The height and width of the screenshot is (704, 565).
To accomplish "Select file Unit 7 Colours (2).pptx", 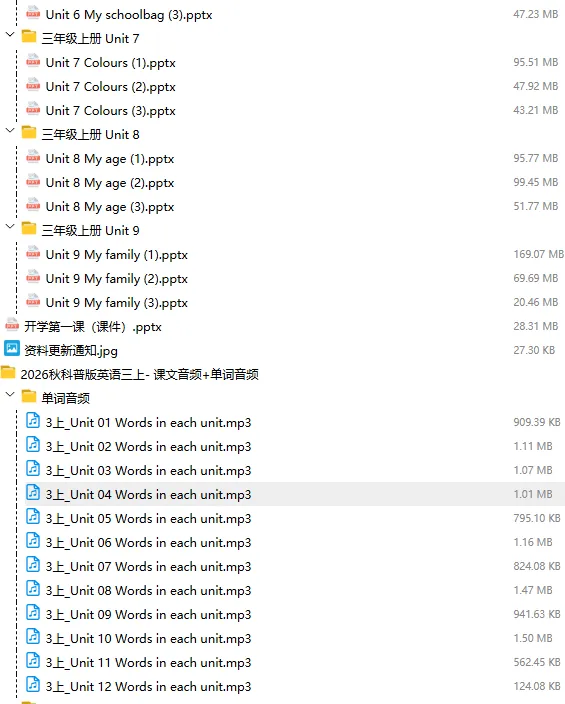I will point(110,87).
